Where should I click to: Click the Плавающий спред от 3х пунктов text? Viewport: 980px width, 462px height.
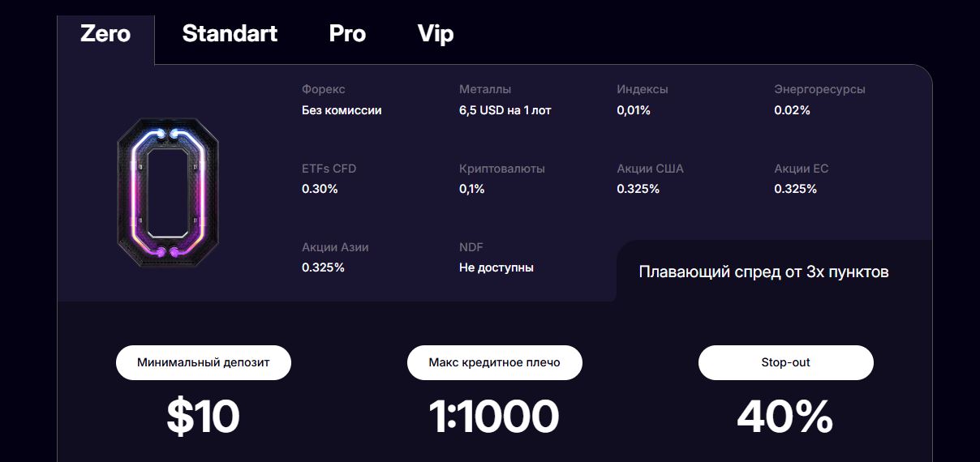pyautogui.click(x=763, y=272)
